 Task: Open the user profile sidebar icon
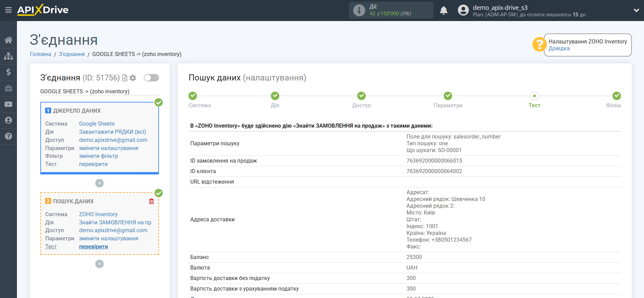click(x=8, y=120)
